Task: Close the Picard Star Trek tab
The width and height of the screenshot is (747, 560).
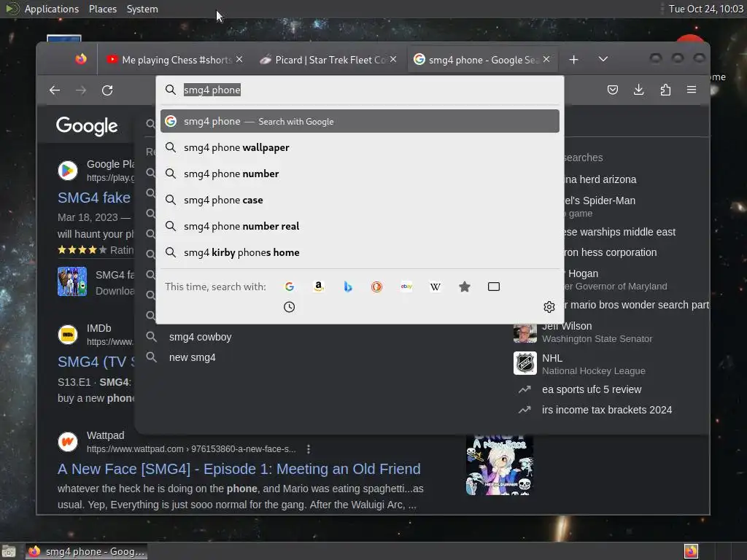Action: coord(393,59)
